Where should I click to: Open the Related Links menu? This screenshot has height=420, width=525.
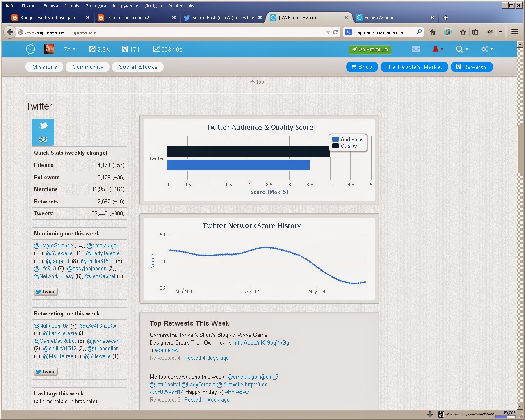tap(181, 6)
